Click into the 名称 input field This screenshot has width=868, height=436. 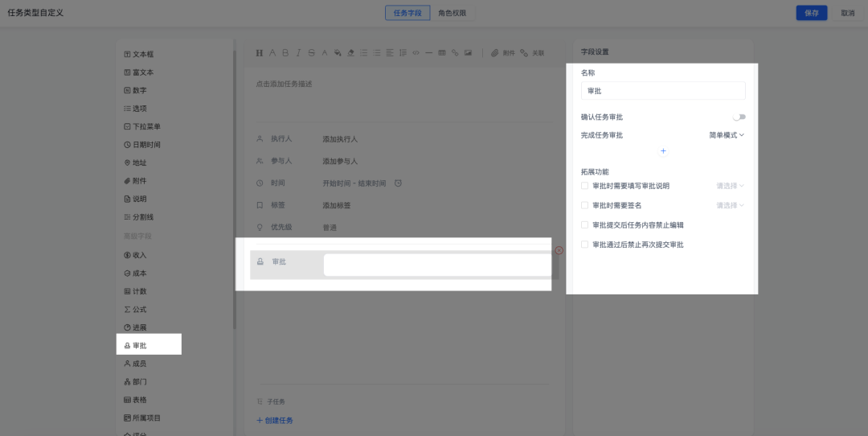[663, 91]
